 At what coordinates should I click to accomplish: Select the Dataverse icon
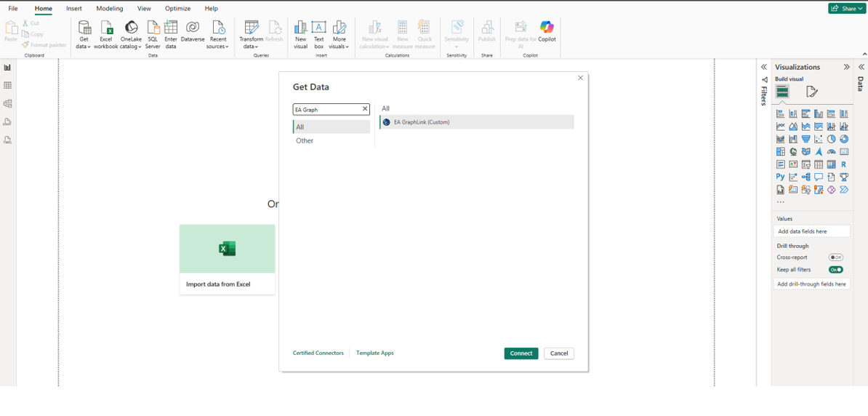click(x=193, y=28)
